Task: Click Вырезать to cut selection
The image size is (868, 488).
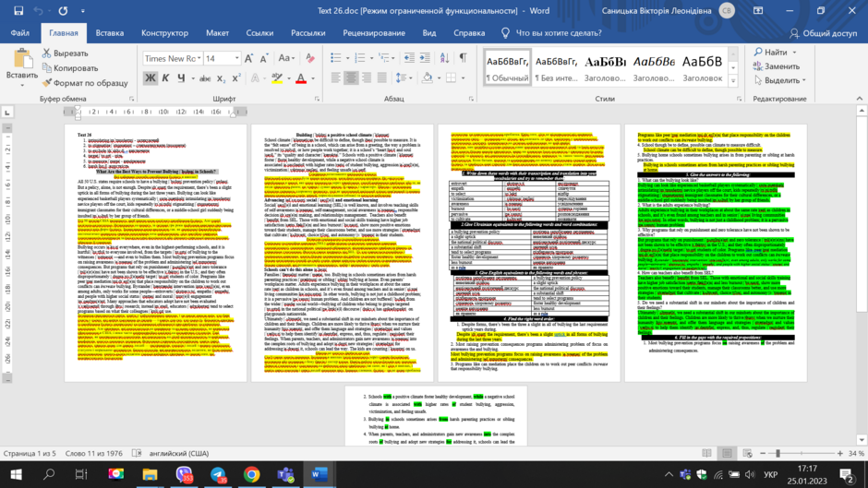Action: (66, 54)
